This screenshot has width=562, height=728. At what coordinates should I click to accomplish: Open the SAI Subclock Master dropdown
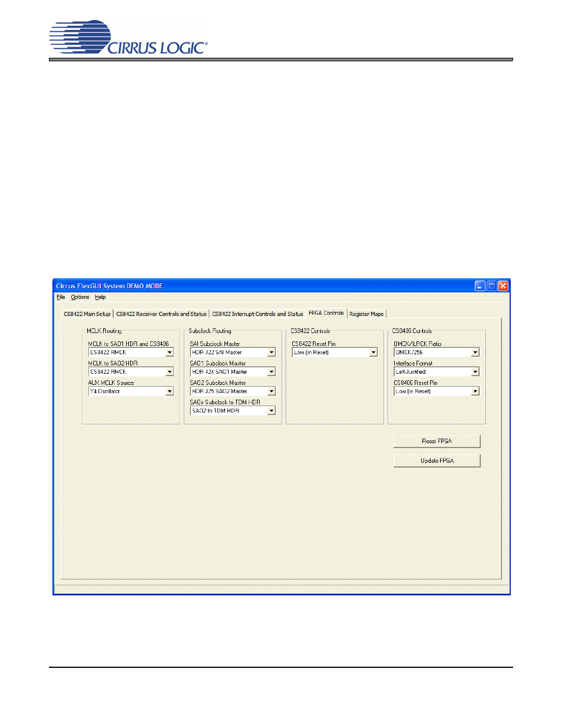(233, 352)
